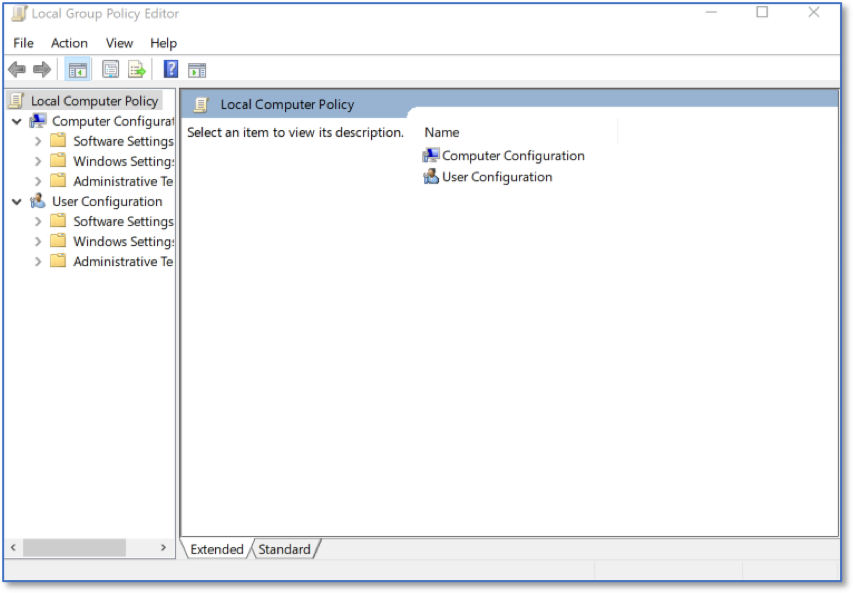
Task: Switch to the Standard tab
Action: (284, 549)
